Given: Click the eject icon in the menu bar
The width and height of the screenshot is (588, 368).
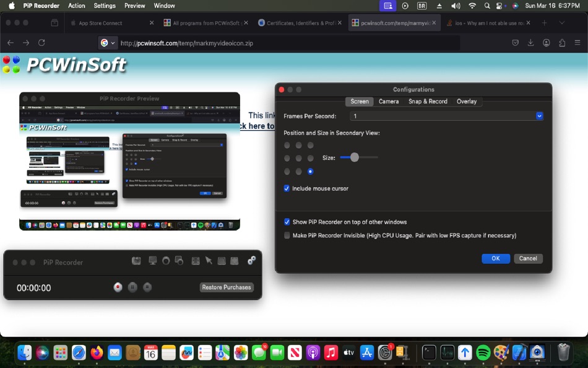Looking at the screenshot, I should pyautogui.click(x=439, y=6).
